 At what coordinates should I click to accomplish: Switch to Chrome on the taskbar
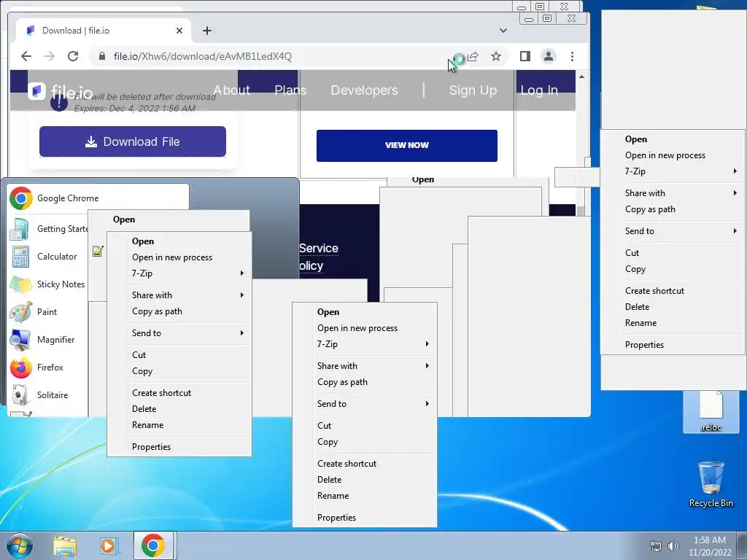(x=153, y=545)
